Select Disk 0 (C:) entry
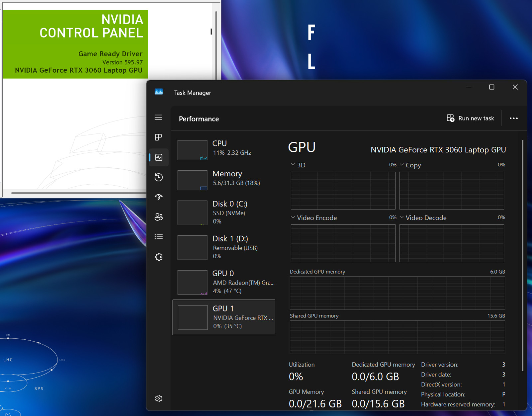Screen dimensions: 532x416 coord(224,213)
